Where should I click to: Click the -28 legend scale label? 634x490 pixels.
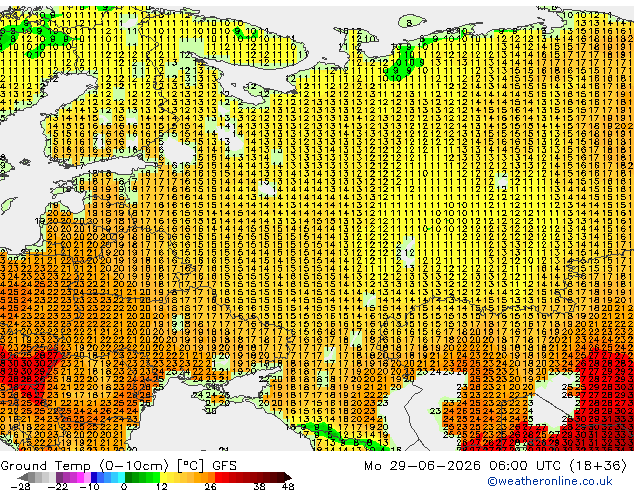pyautogui.click(x=20, y=486)
